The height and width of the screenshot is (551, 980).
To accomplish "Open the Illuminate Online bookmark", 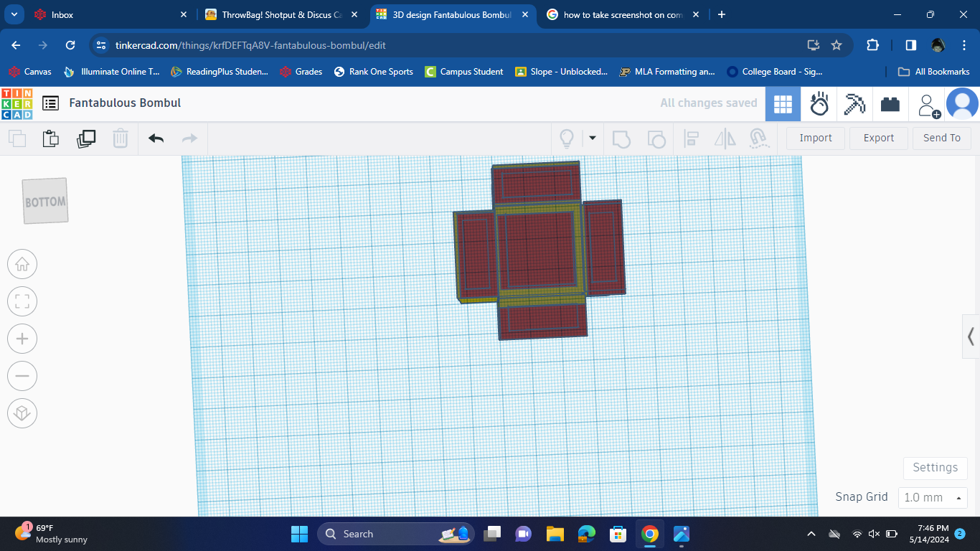I will pos(111,72).
